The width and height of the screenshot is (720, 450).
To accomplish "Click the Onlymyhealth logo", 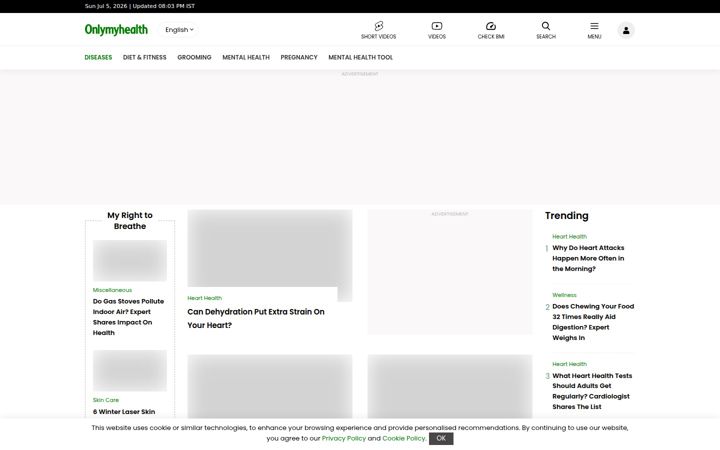I will [116, 29].
